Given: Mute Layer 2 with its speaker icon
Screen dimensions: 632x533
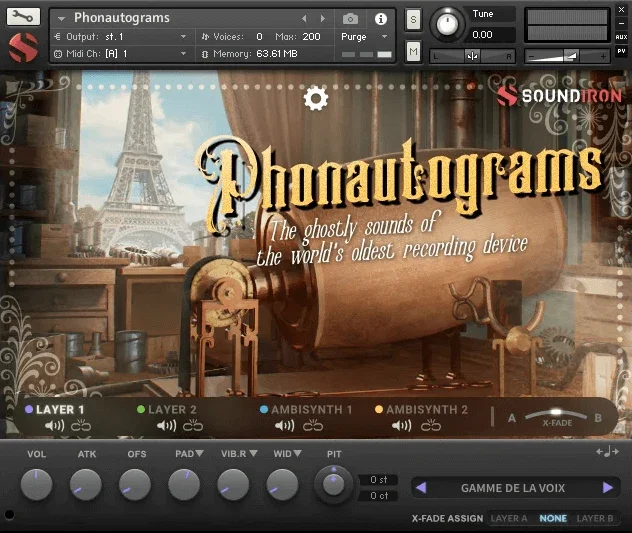Looking at the screenshot, I should point(166,425).
